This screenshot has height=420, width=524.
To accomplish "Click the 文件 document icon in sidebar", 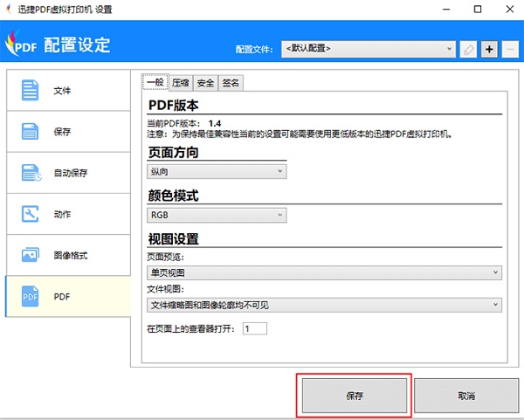I will tap(30, 90).
